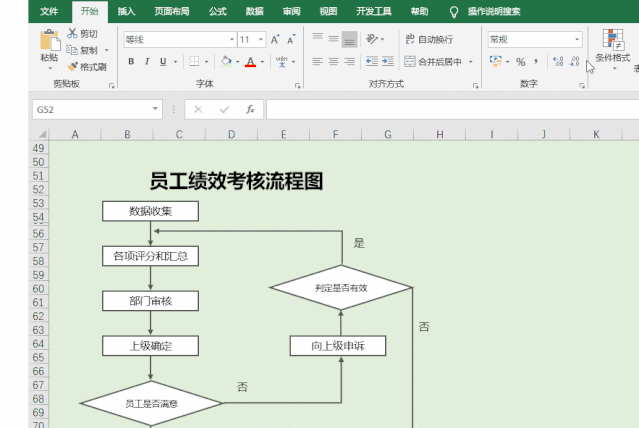The height and width of the screenshot is (428, 639).
Task: Click the font color red A swatch
Action: (x=249, y=62)
